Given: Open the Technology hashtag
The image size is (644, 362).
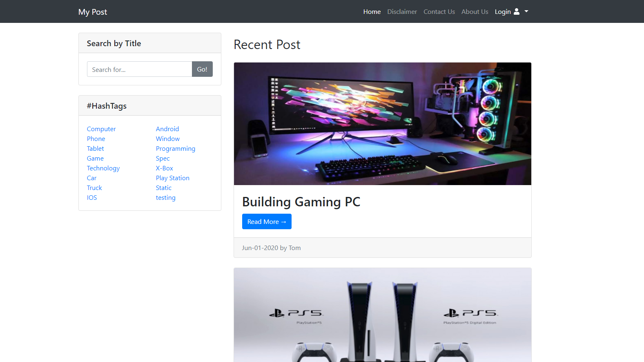Looking at the screenshot, I should point(103,168).
